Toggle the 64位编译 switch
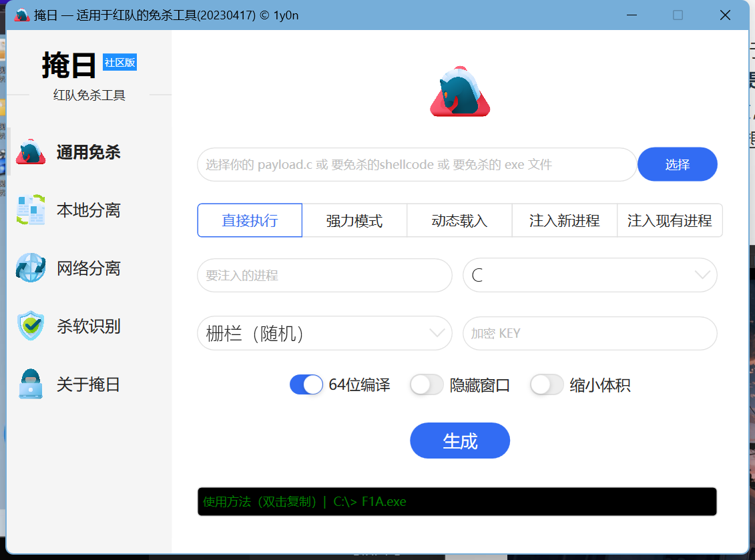 [x=306, y=384]
